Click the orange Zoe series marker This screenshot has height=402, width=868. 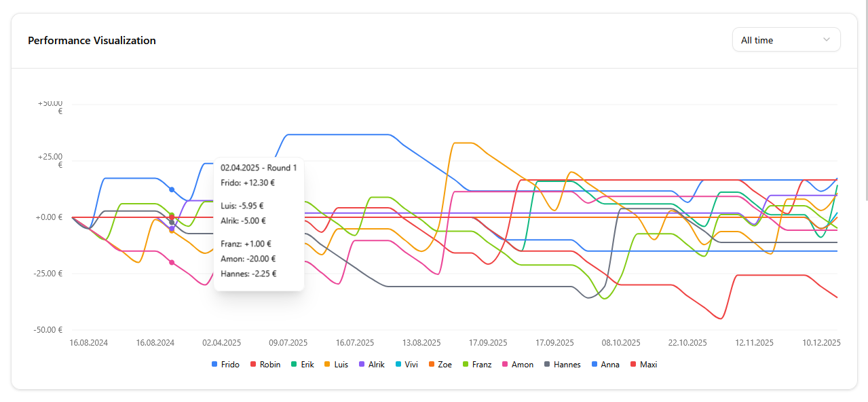(431, 365)
